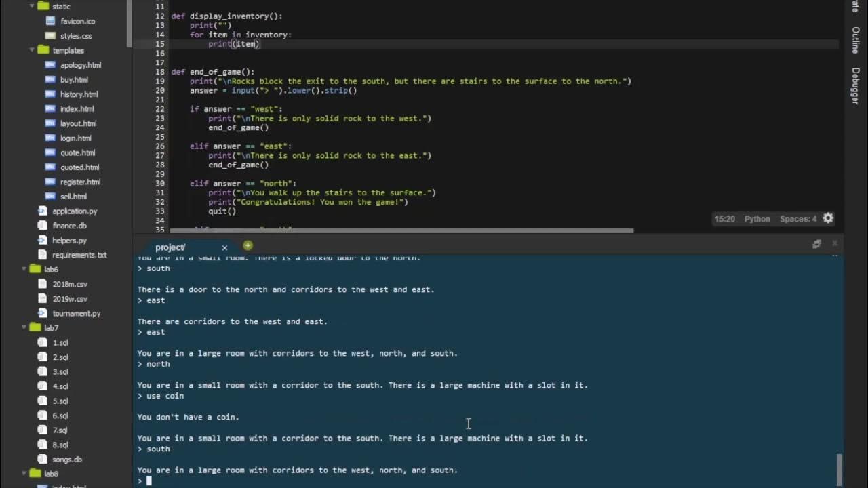Collapse the templates folder arrow
Screen dimensions: 868x488
[31, 50]
